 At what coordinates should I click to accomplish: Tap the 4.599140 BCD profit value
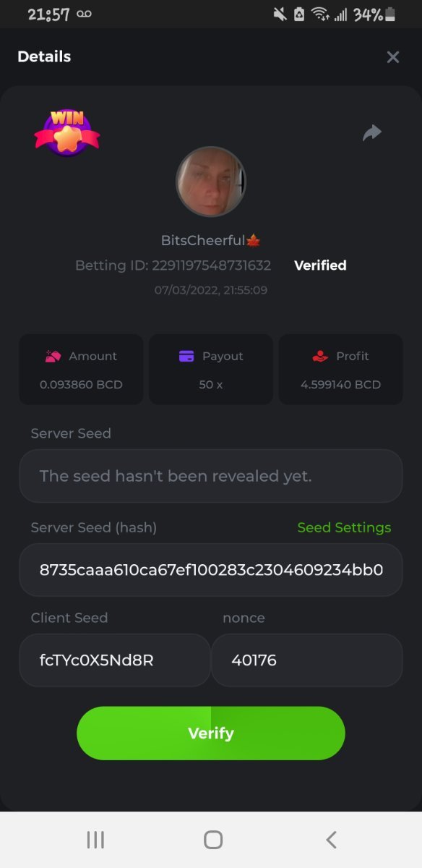pos(340,385)
